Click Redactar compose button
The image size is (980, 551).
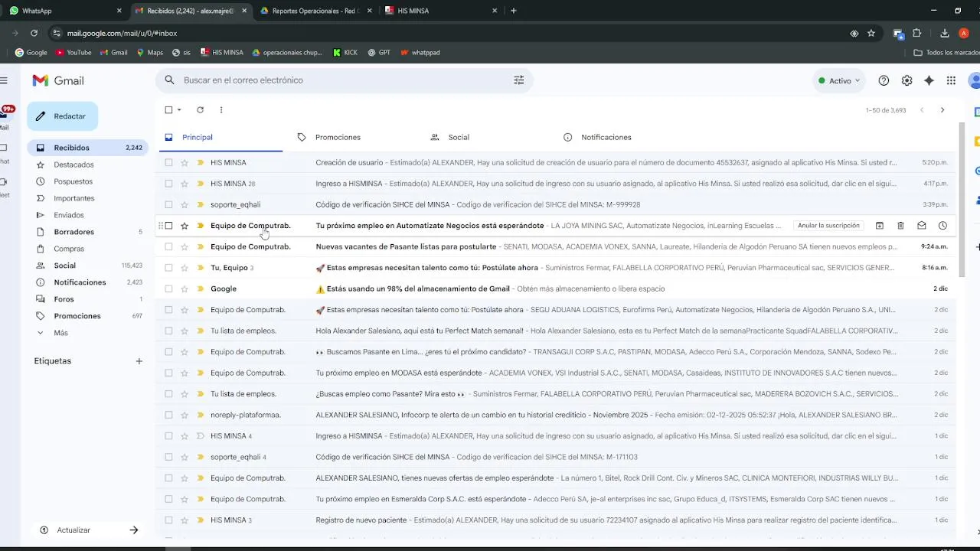63,116
